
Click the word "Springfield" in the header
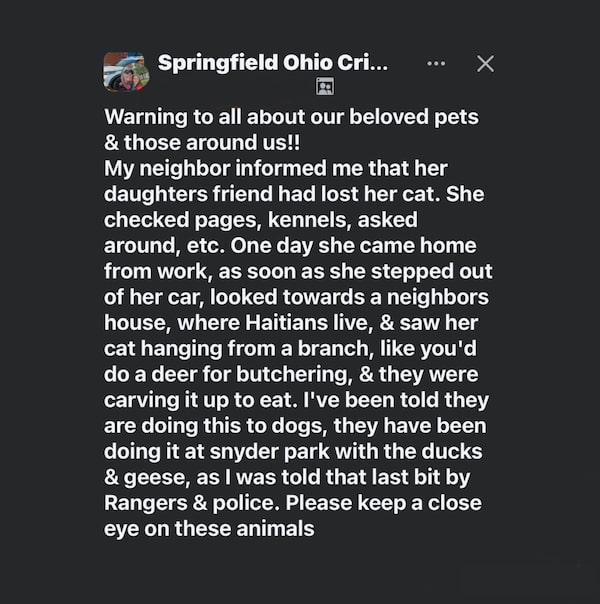[216, 63]
